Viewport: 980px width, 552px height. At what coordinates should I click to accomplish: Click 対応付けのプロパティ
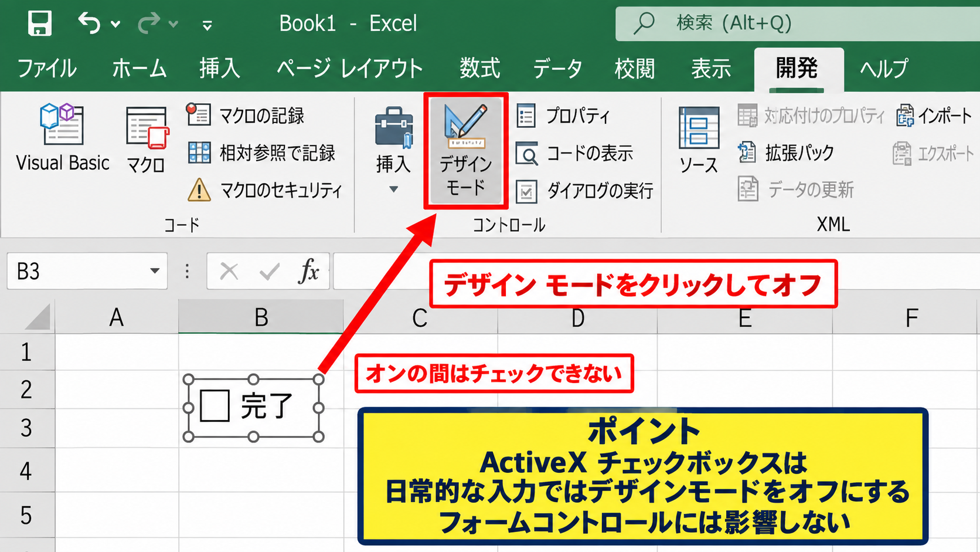(811, 115)
